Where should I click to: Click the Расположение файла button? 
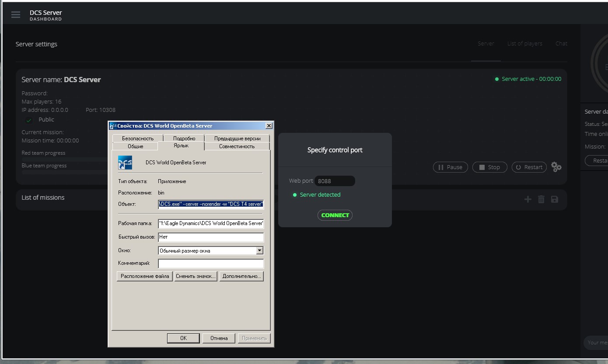pos(145,276)
